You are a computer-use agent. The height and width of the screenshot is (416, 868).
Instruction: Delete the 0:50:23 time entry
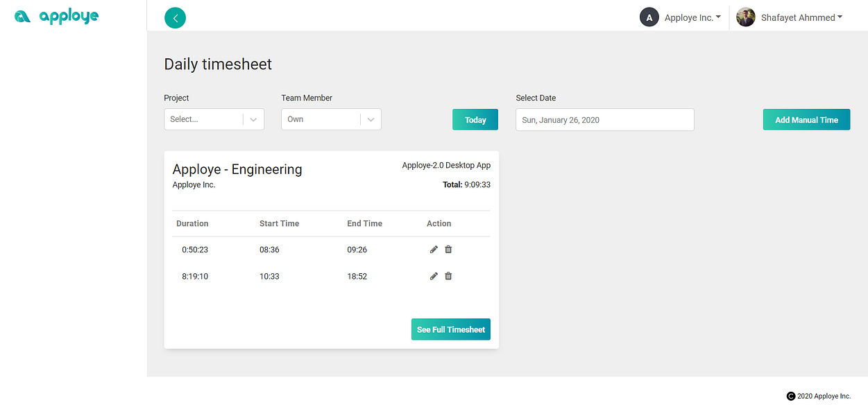448,249
